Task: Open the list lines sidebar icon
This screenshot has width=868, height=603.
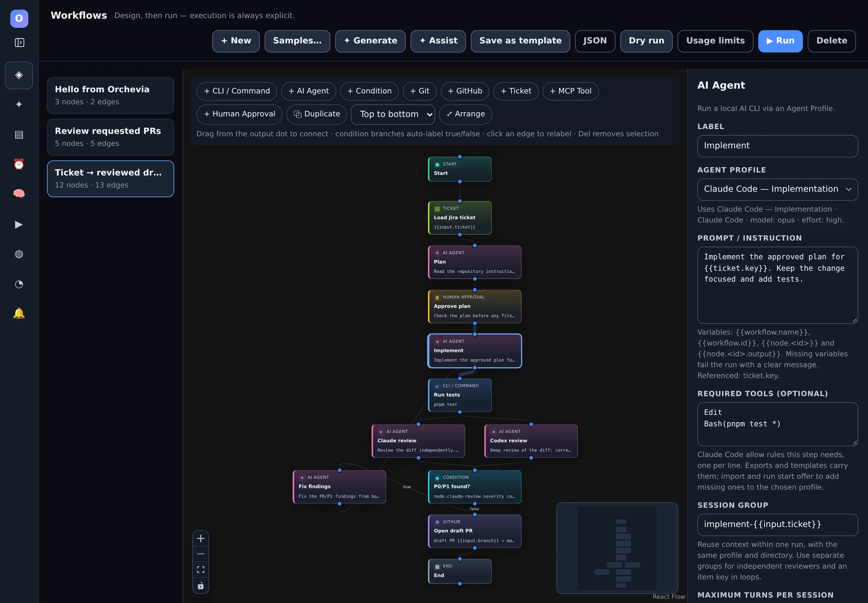Action: [x=19, y=134]
